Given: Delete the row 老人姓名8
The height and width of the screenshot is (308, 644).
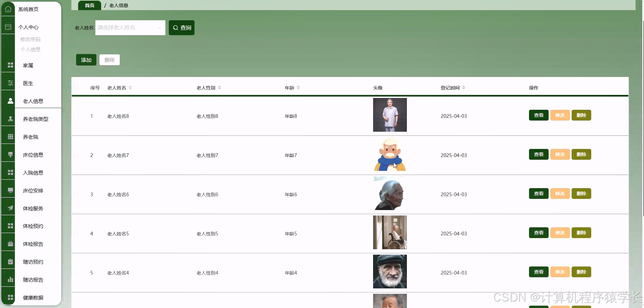Looking at the screenshot, I should coord(581,115).
